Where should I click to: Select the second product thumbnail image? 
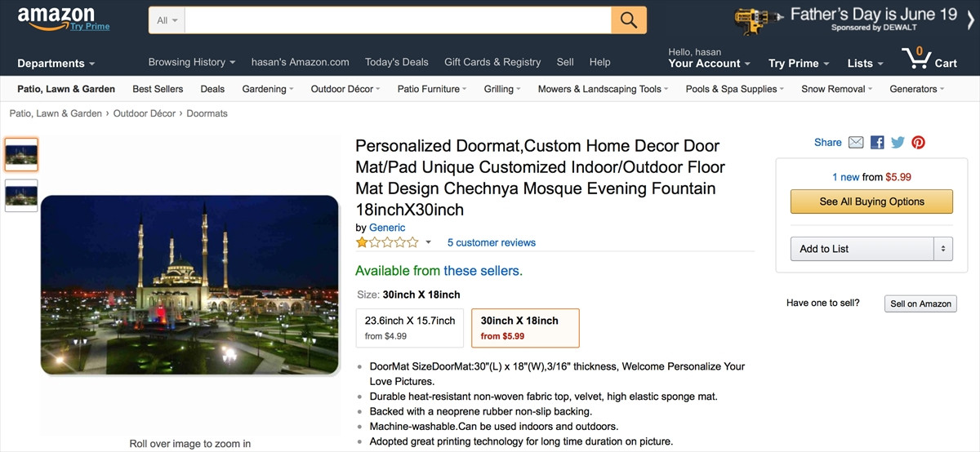[x=21, y=196]
